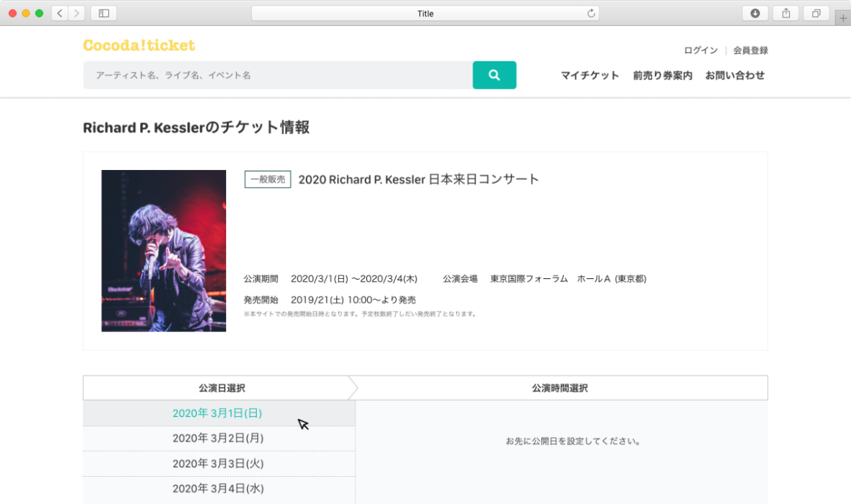Choose 2020年 3月3日(火) performance date

[218, 463]
